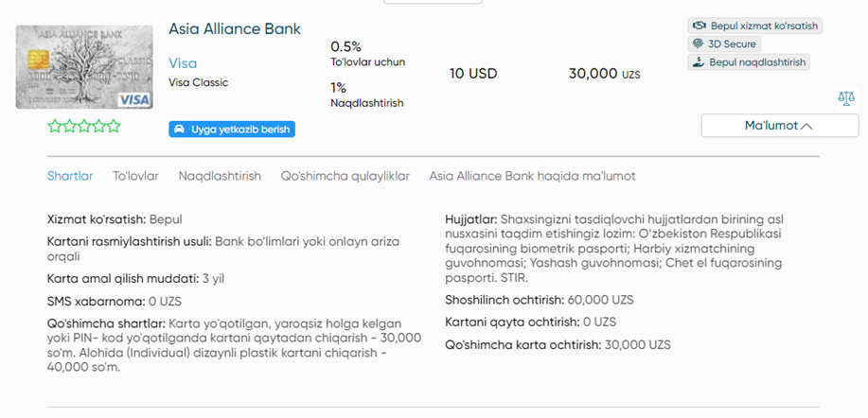Click the Visa card type link
The width and height of the screenshot is (868, 418).
pyautogui.click(x=183, y=63)
